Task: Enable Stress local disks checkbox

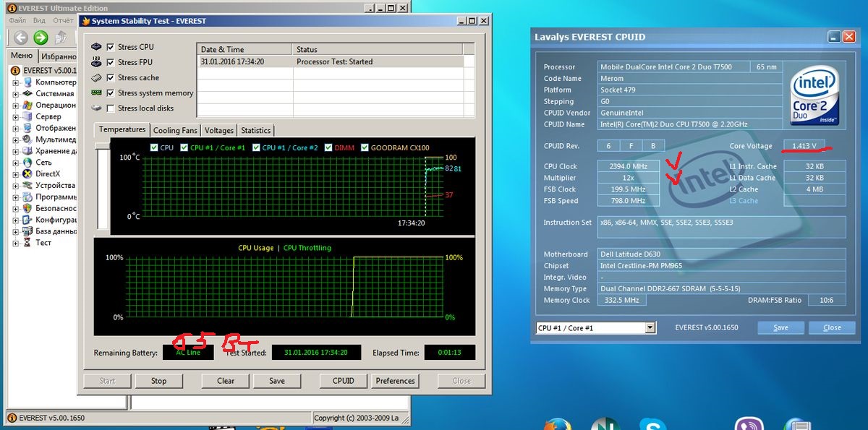Action: [x=111, y=108]
